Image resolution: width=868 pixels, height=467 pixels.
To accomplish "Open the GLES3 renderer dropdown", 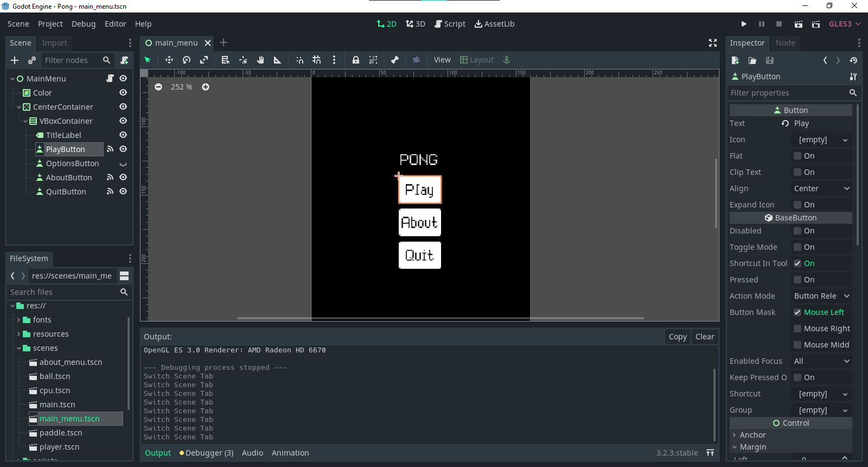I will [845, 24].
